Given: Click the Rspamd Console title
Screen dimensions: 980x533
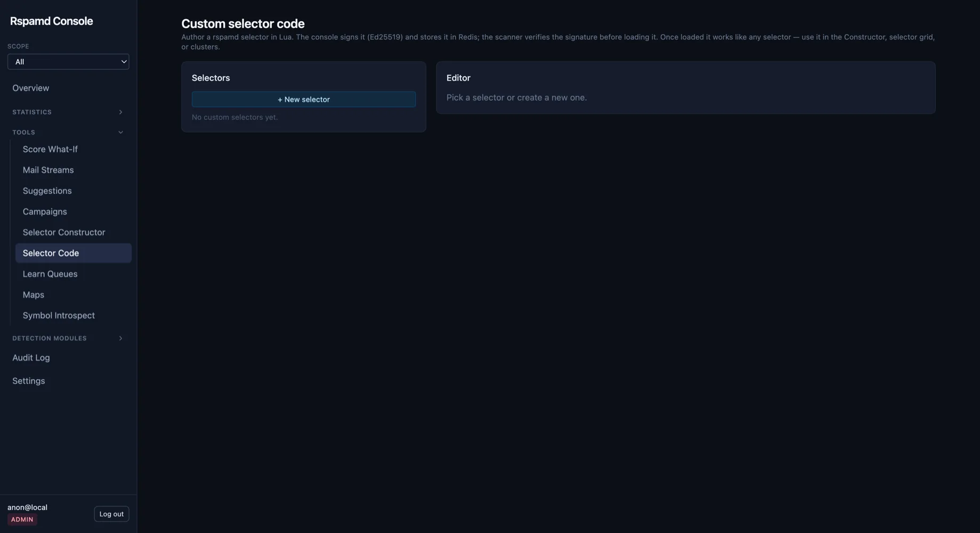Looking at the screenshot, I should pyautogui.click(x=52, y=21).
